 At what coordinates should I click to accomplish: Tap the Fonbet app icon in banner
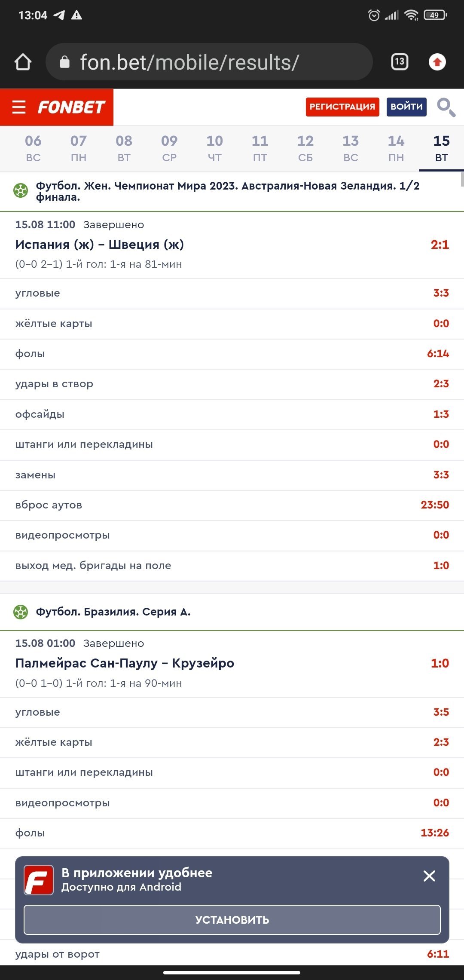(39, 880)
